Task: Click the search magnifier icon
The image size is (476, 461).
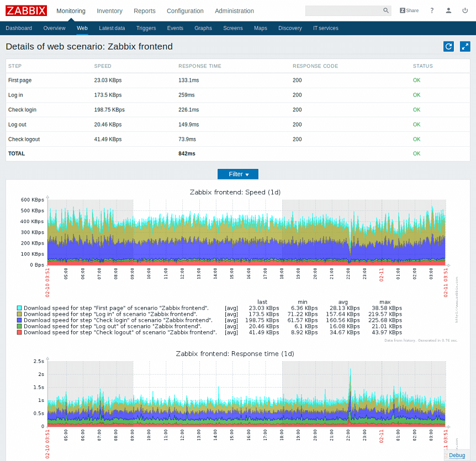Action: click(x=386, y=10)
